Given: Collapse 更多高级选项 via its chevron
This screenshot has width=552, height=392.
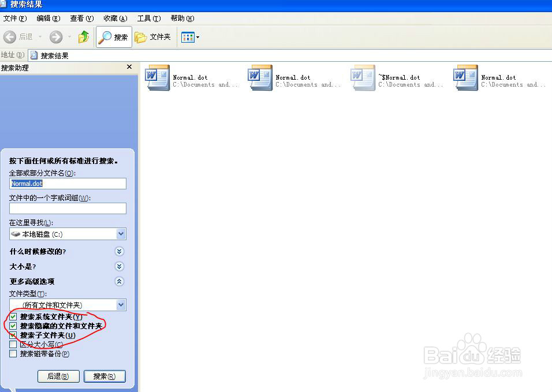Looking at the screenshot, I should (x=120, y=281).
